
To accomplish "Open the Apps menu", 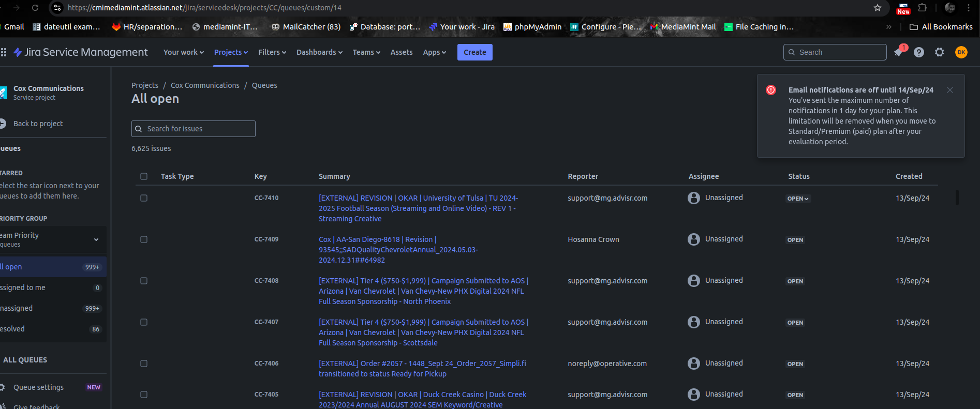I will click(x=434, y=52).
